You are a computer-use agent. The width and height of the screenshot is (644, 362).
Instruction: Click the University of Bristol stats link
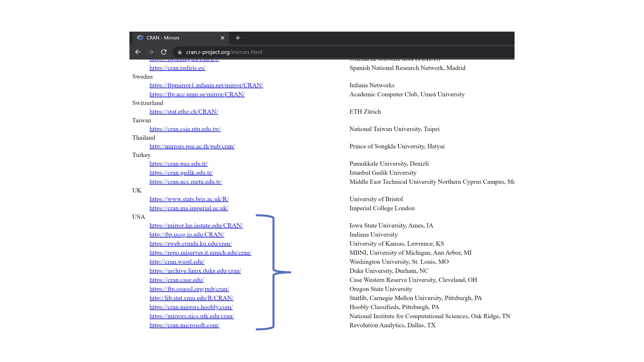(189, 199)
